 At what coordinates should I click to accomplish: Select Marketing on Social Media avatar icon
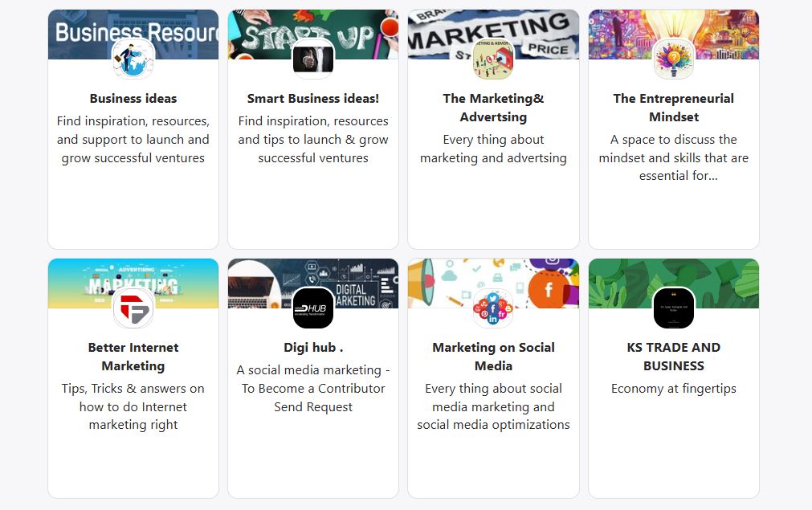pos(493,308)
